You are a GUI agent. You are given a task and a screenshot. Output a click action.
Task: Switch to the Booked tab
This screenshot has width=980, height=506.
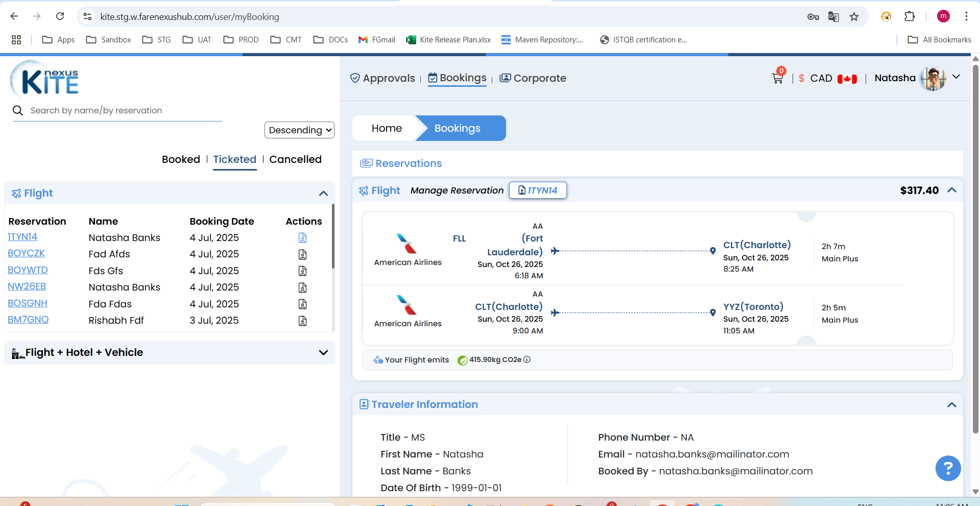pos(181,159)
